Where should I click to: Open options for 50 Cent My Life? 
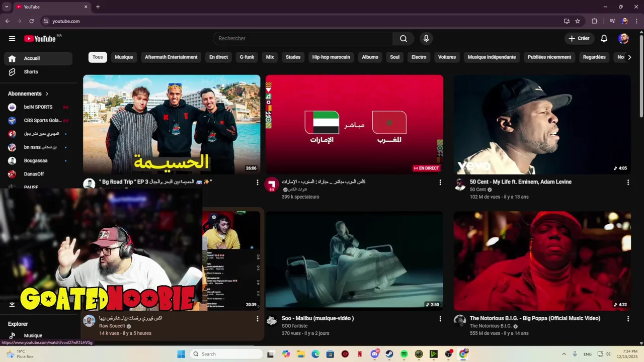coord(628,183)
